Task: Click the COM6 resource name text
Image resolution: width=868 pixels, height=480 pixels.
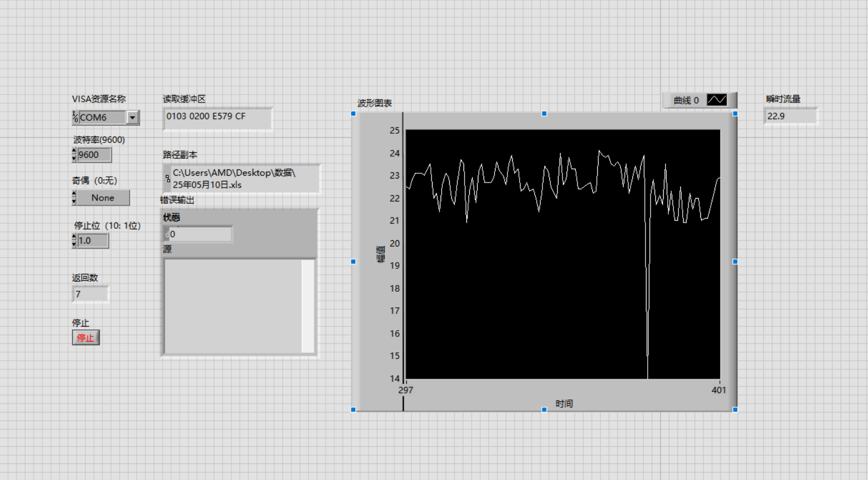Action: coord(93,117)
